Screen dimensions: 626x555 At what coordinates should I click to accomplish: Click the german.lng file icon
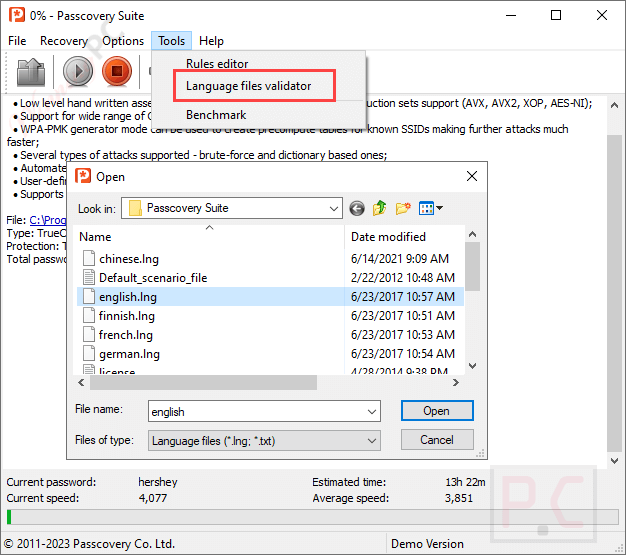(x=89, y=353)
